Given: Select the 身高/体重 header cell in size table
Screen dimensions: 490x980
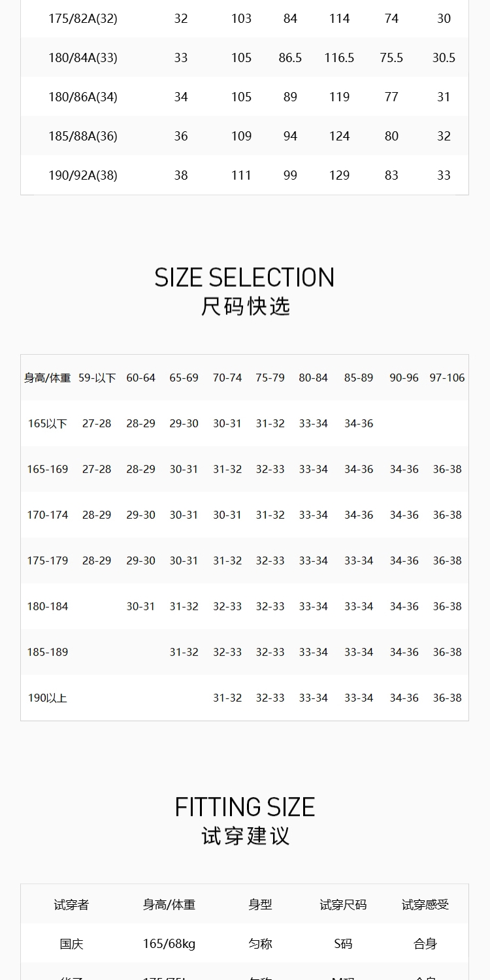Looking at the screenshot, I should point(48,378).
